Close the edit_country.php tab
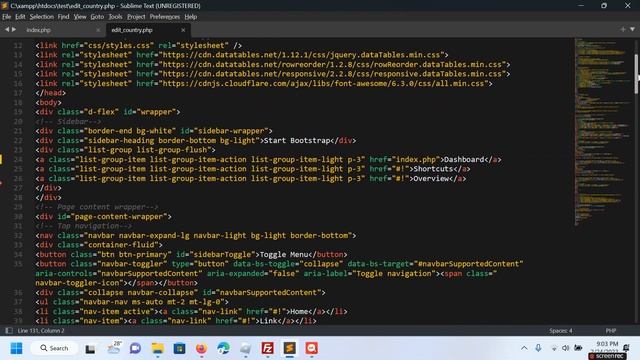The width and height of the screenshot is (640, 360). [183, 30]
